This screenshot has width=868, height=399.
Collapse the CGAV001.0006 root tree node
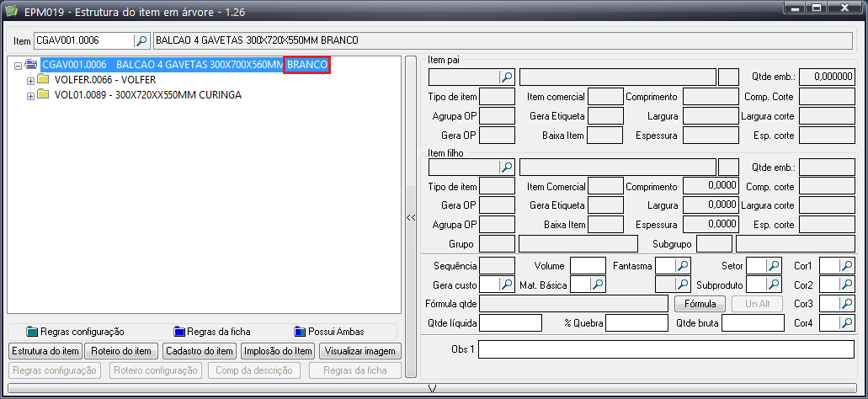[19, 65]
